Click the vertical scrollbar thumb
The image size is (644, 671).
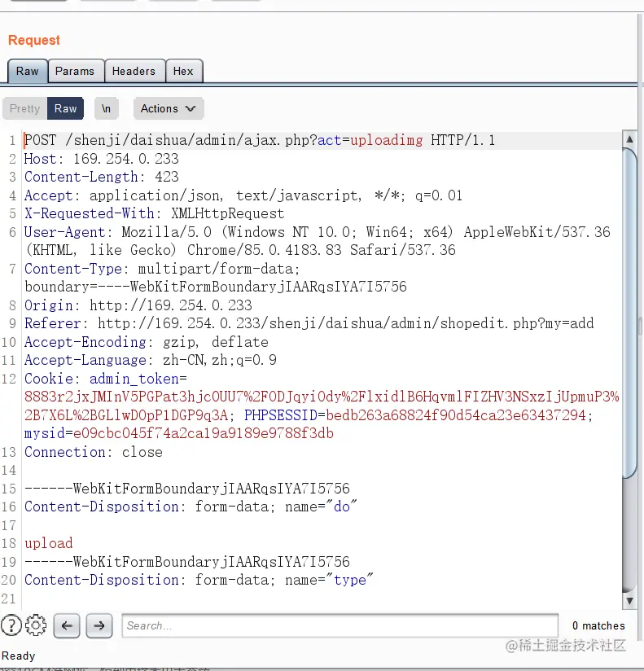point(629,313)
